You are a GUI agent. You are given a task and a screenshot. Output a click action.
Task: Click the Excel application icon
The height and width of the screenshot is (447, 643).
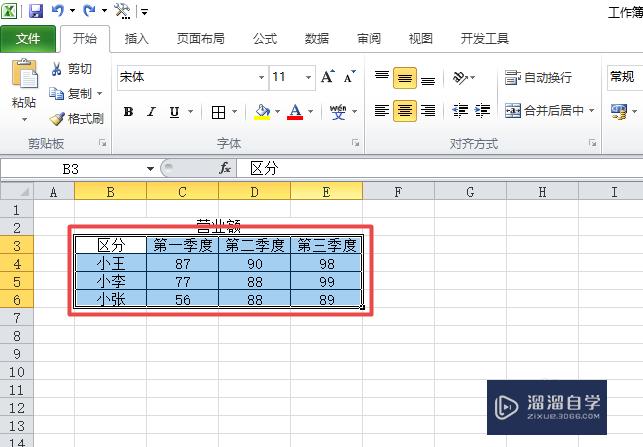tap(9, 11)
